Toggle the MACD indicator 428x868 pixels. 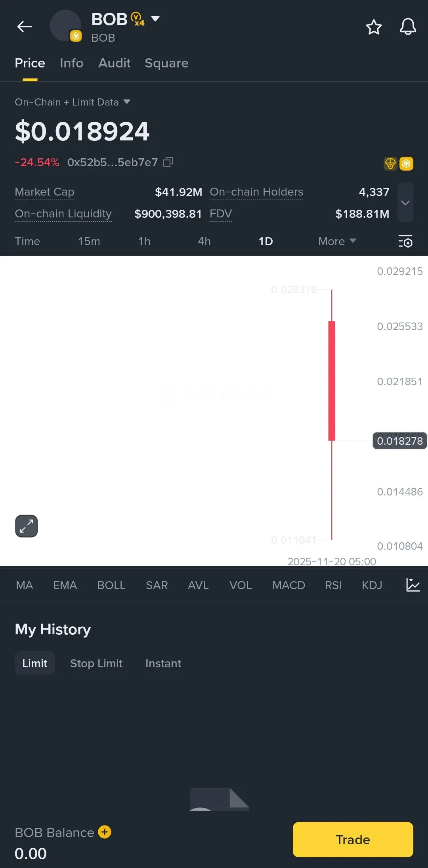289,585
